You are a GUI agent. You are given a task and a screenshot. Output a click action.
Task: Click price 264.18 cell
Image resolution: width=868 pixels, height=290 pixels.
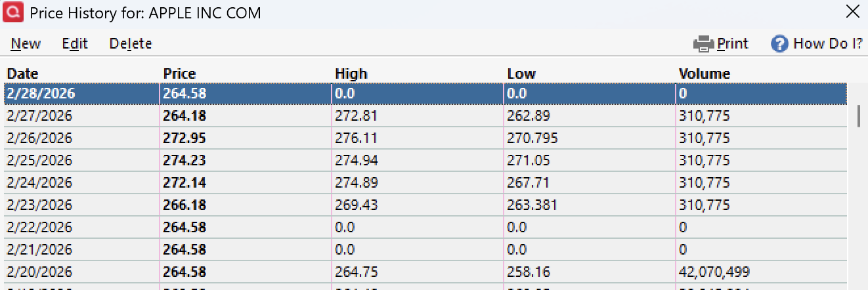pyautogui.click(x=184, y=116)
